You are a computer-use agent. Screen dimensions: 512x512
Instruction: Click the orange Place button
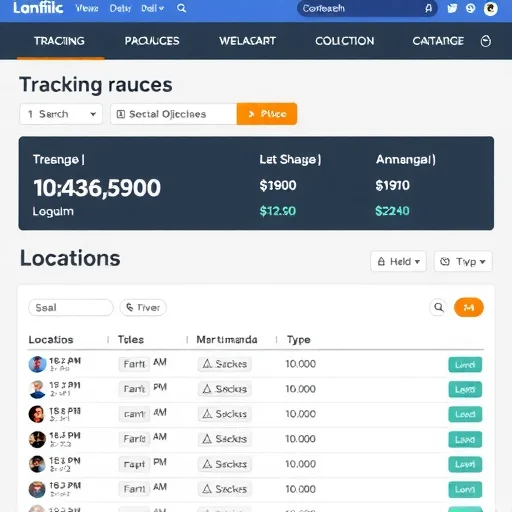point(267,114)
